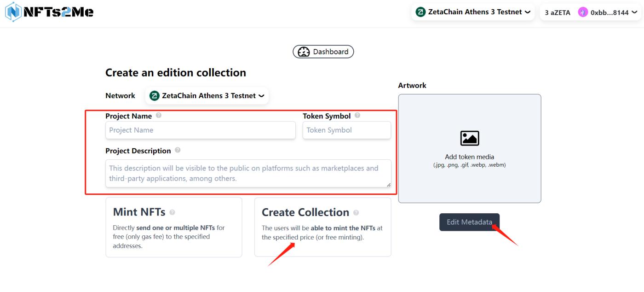Click the wallet avatar icon in header
This screenshot has height=292, width=644.
583,12
